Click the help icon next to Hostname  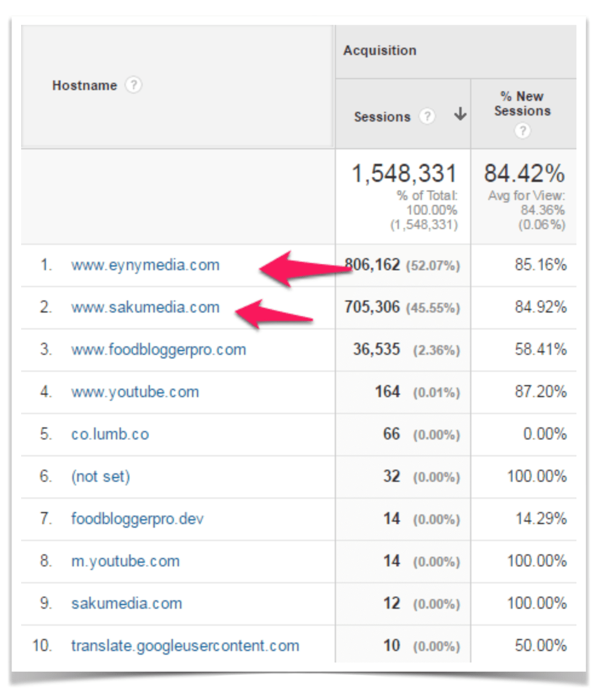(x=133, y=86)
